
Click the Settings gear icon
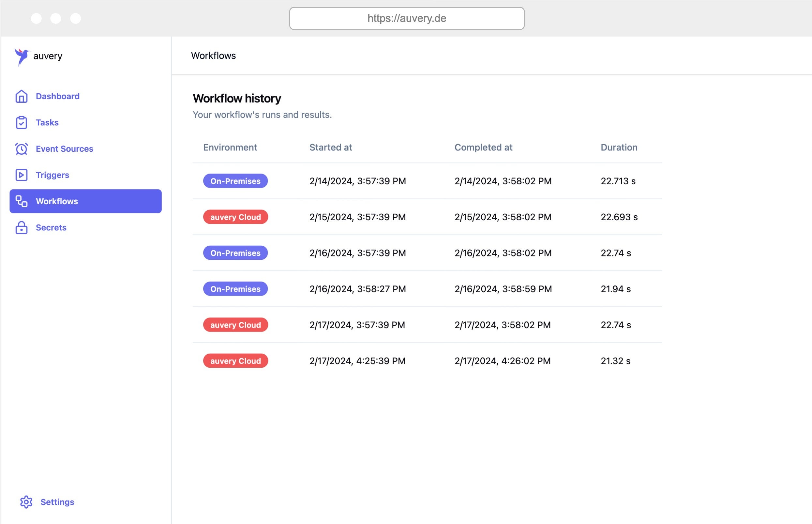pyautogui.click(x=26, y=502)
